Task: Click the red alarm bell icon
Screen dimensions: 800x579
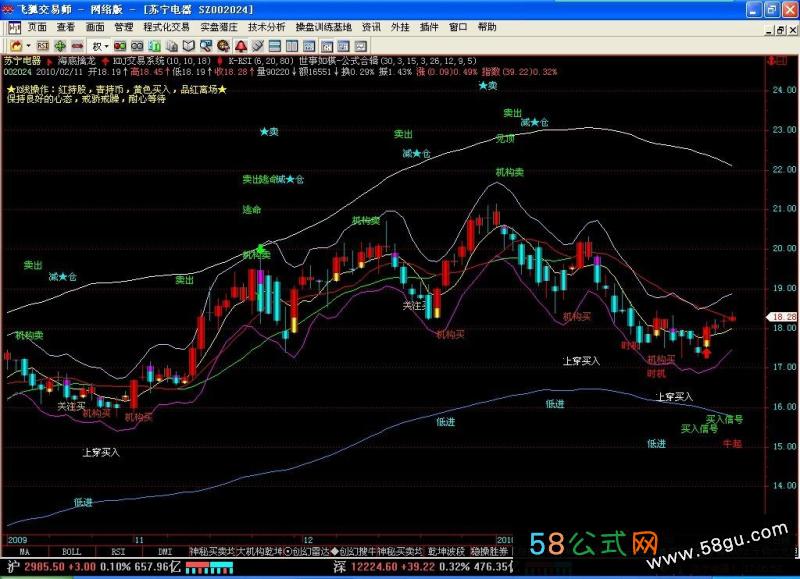Action: tap(241, 46)
